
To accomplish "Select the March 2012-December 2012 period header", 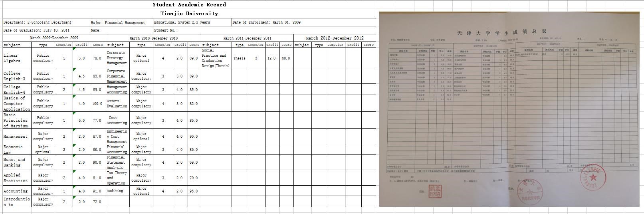I will (335, 38).
